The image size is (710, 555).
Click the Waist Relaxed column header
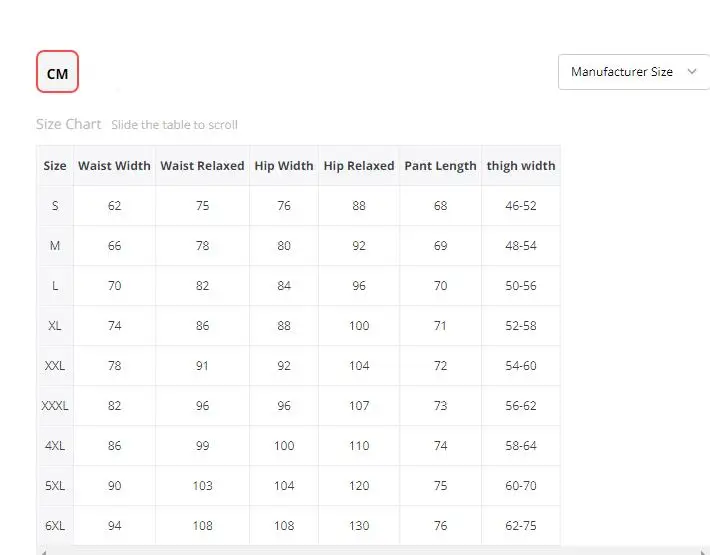coord(202,166)
